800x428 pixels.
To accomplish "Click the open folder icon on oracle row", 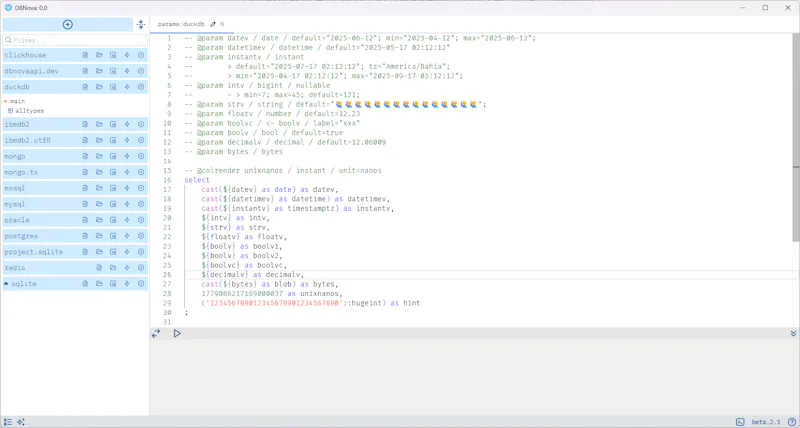I will click(99, 220).
